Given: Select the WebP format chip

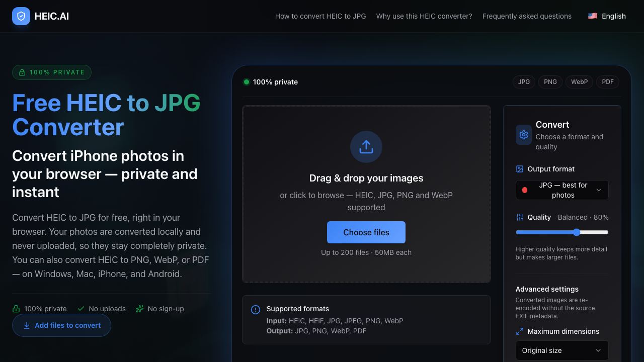Looking at the screenshot, I should pyautogui.click(x=579, y=82).
